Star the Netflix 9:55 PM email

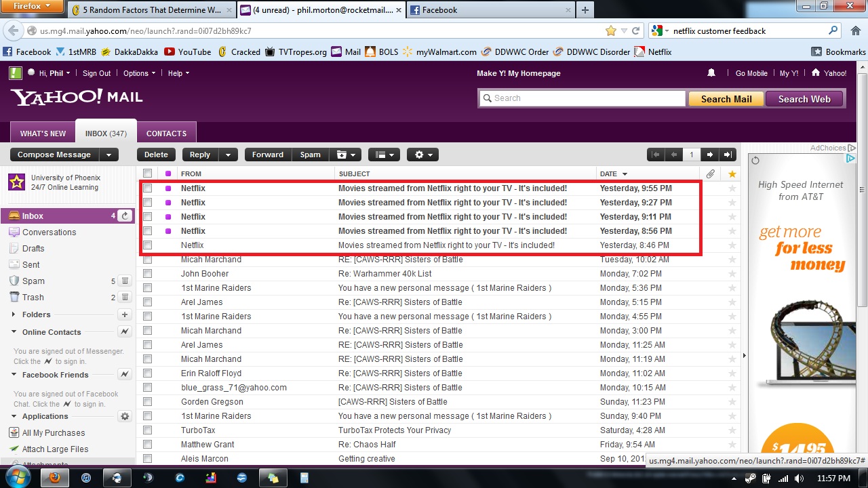[x=732, y=188]
